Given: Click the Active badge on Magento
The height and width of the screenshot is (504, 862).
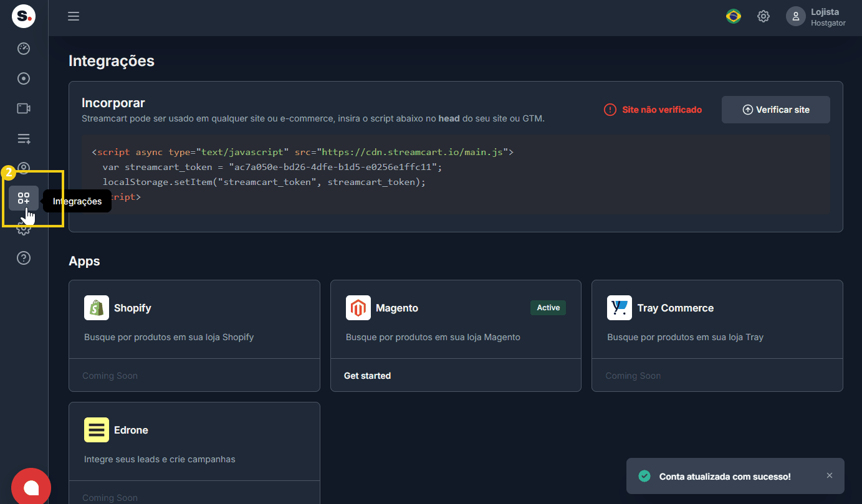Looking at the screenshot, I should coord(548,308).
